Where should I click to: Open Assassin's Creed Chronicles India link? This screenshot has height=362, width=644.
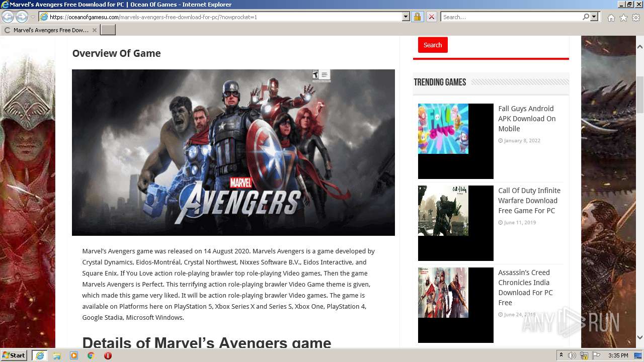click(x=525, y=288)
